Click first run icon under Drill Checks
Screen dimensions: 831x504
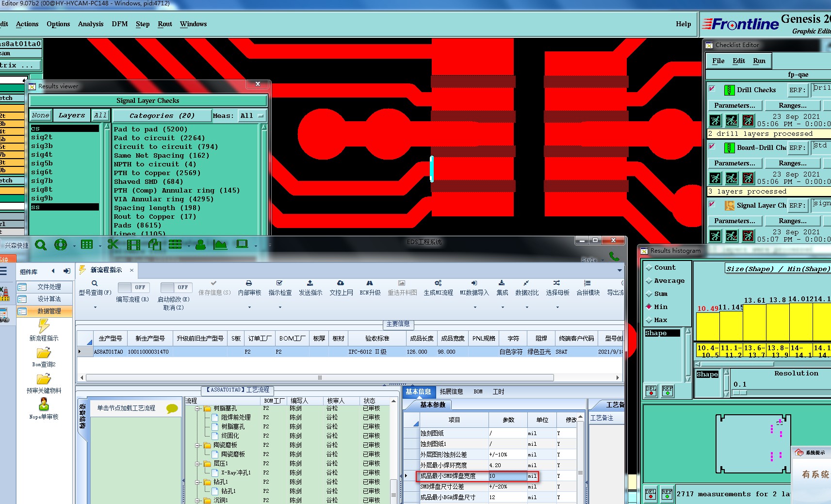(x=716, y=120)
